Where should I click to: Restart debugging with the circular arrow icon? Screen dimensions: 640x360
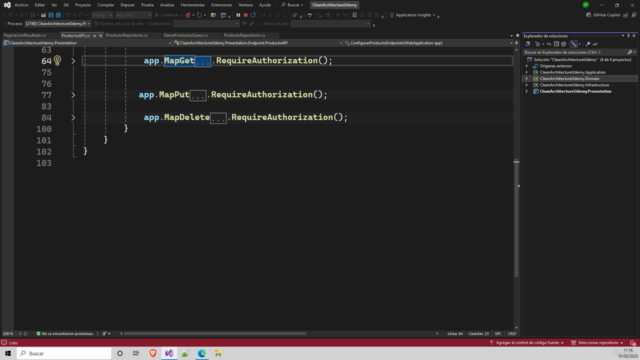tap(253, 15)
